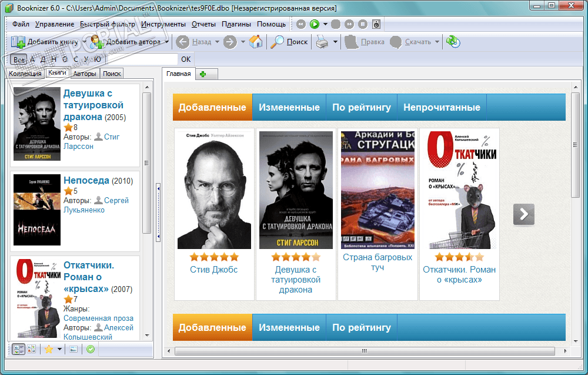The height and width of the screenshot is (375, 588).
Task: Click the magnifier Search icon (Поиск)
Action: 277,42
